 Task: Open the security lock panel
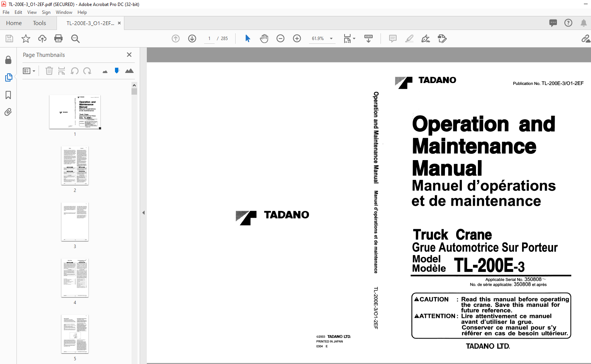pos(8,60)
